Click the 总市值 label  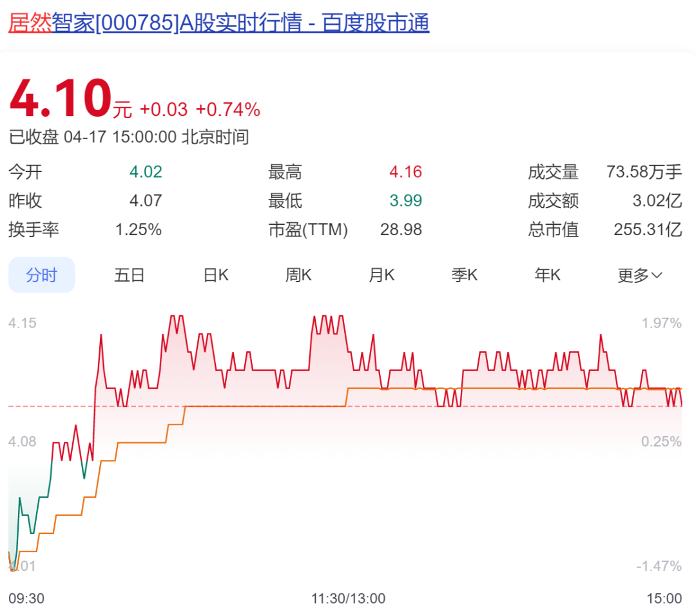pos(553,230)
